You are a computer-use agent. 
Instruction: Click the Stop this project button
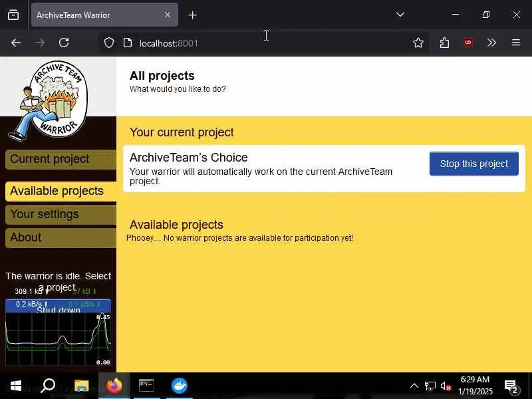pyautogui.click(x=474, y=164)
